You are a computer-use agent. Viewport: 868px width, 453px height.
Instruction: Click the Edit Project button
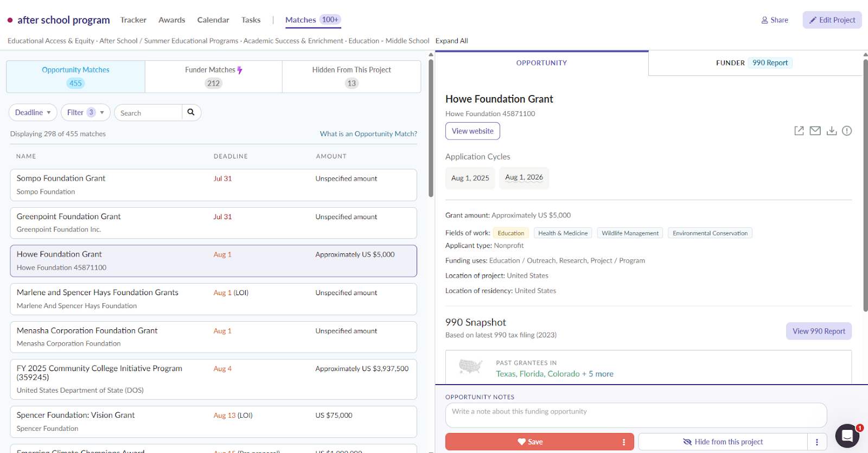click(832, 20)
